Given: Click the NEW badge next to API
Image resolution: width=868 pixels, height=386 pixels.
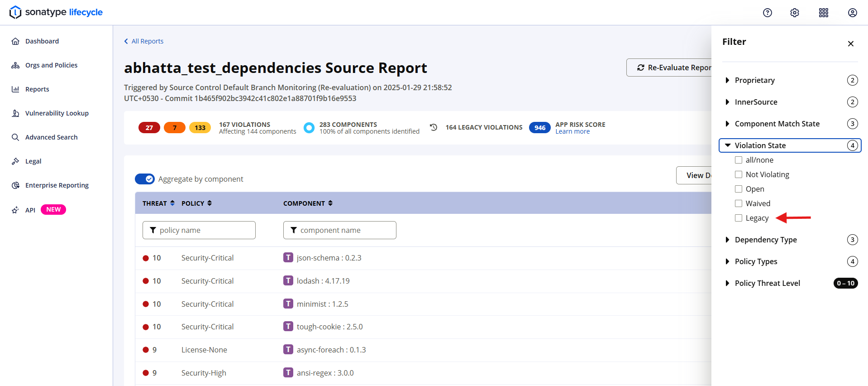Looking at the screenshot, I should tap(53, 209).
